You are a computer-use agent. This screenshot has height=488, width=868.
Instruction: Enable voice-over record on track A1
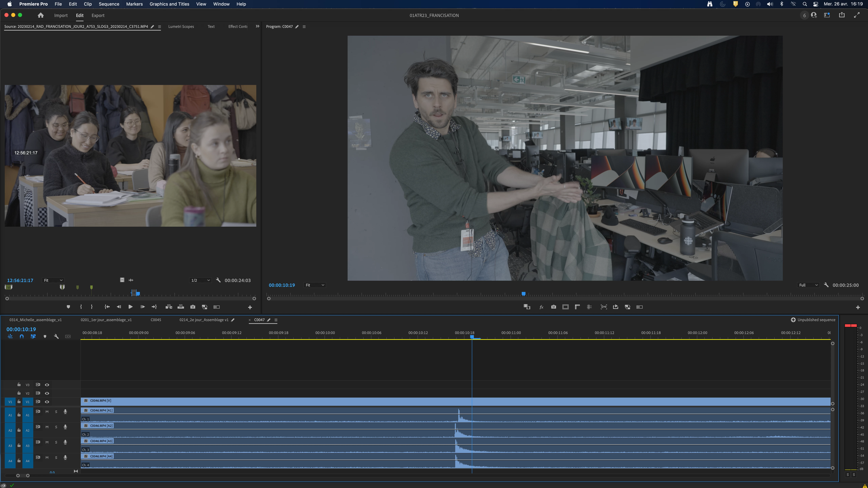65,411
